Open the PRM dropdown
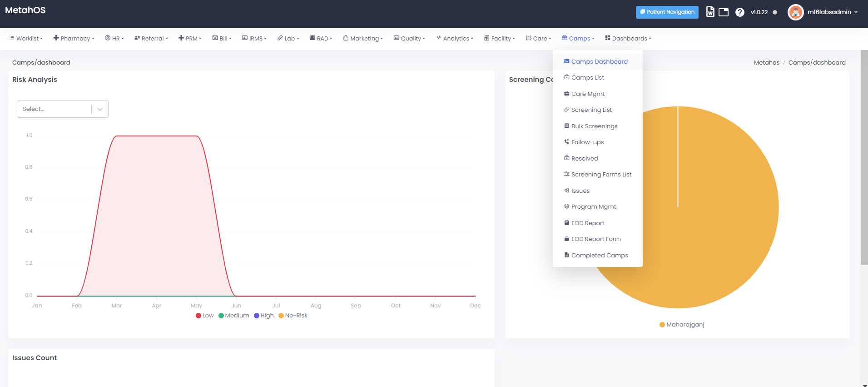The height and width of the screenshot is (387, 868). pyautogui.click(x=190, y=38)
